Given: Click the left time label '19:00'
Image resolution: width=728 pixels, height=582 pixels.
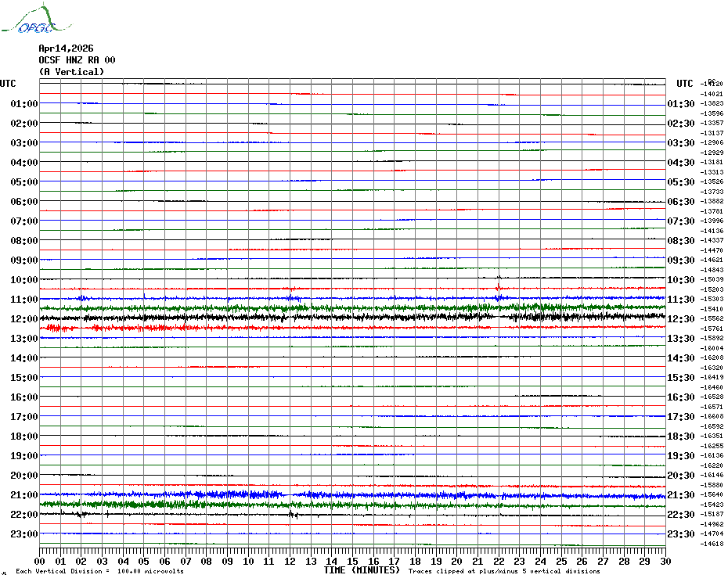Looking at the screenshot, I should click(24, 456).
